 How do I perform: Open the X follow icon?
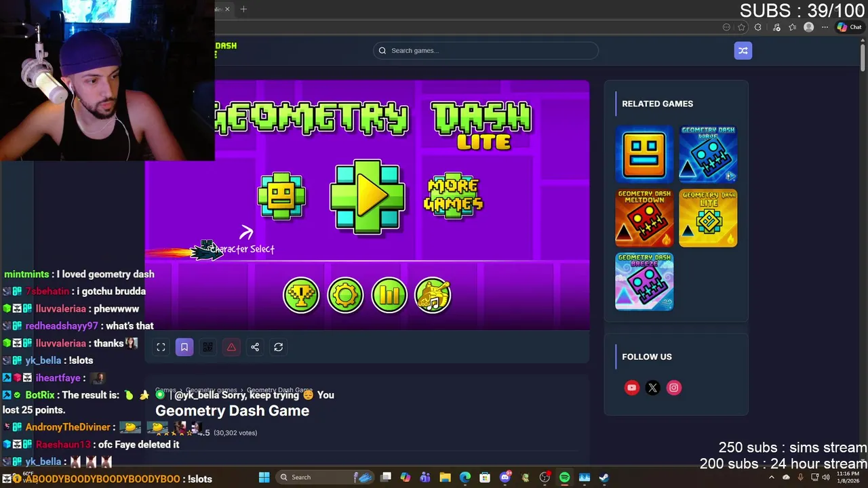pyautogui.click(x=652, y=388)
